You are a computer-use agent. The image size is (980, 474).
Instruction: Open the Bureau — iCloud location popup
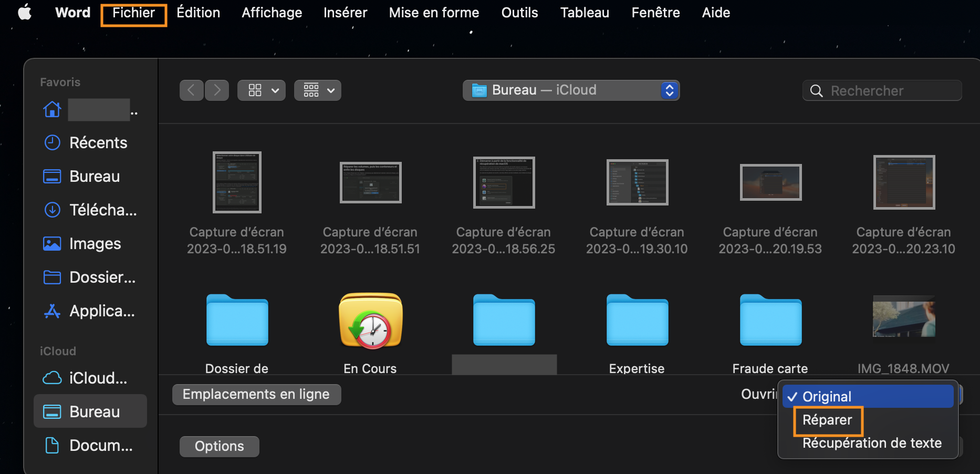(571, 90)
